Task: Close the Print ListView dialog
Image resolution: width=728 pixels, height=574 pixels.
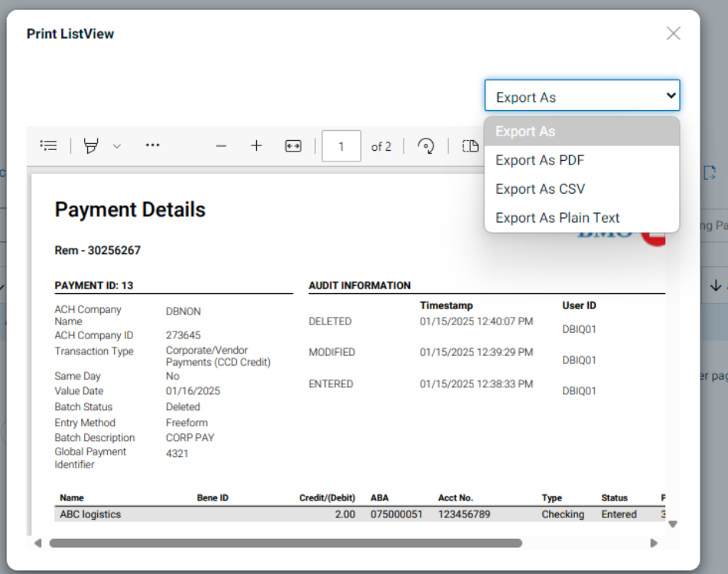Action: point(673,33)
